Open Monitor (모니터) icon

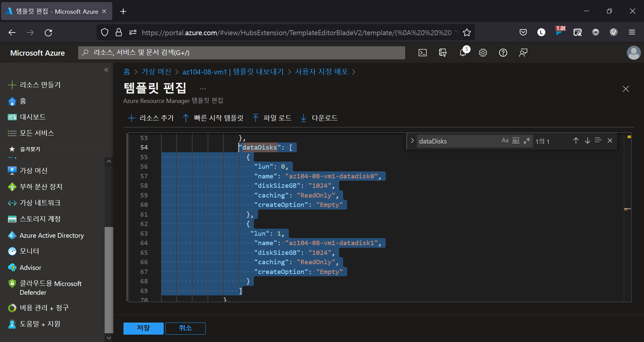point(12,251)
